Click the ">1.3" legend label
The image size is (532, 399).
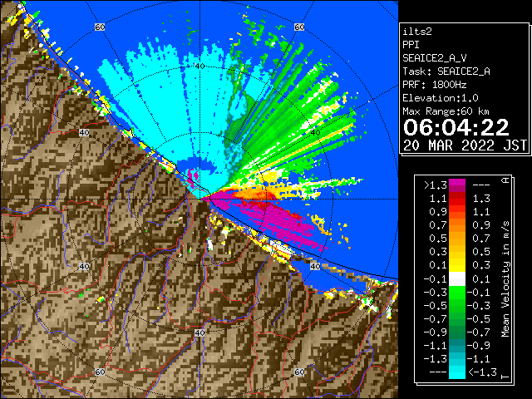[436, 185]
